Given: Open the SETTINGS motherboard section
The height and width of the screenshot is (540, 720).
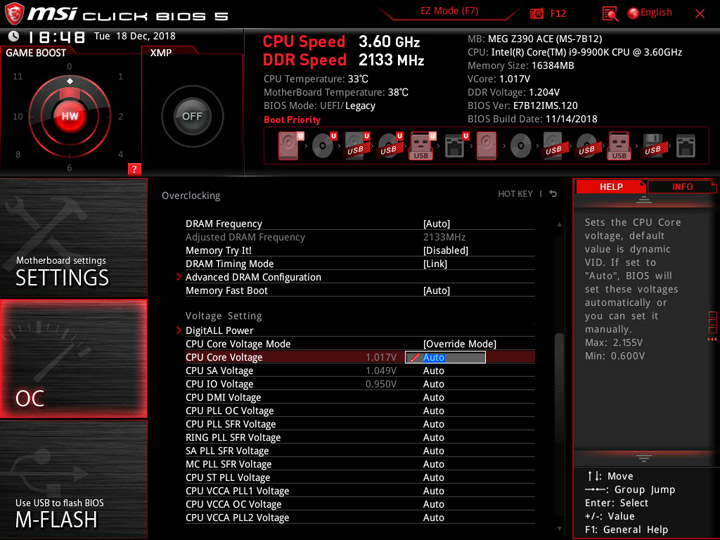Looking at the screenshot, I should click(x=73, y=237).
